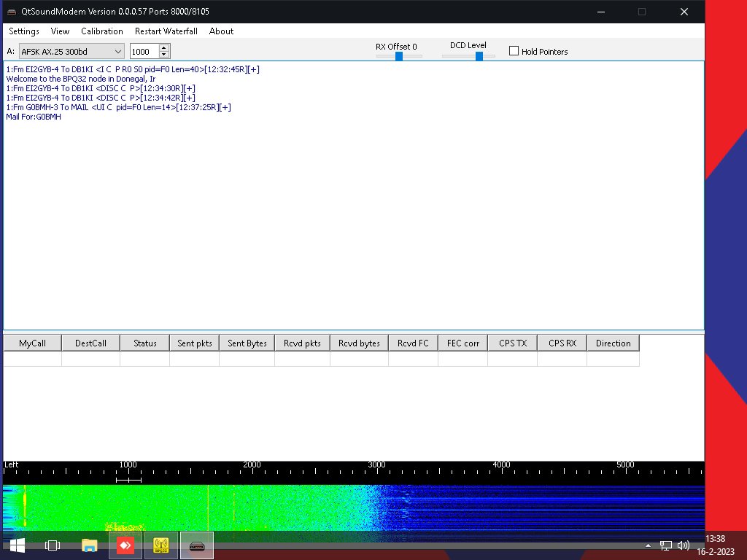This screenshot has width=747, height=560.
Task: Click the speaker icon in system tray
Action: [x=683, y=545]
